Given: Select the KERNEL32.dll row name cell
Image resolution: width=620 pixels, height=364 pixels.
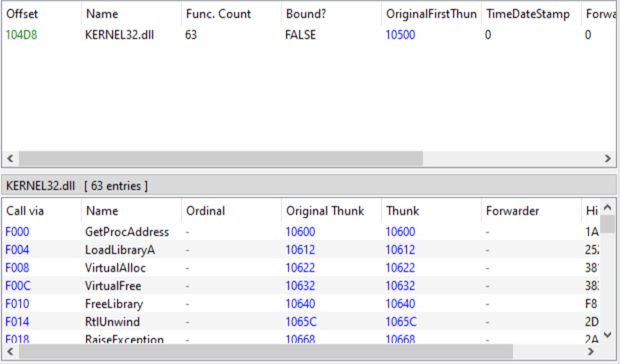Looking at the screenshot, I should tap(119, 35).
